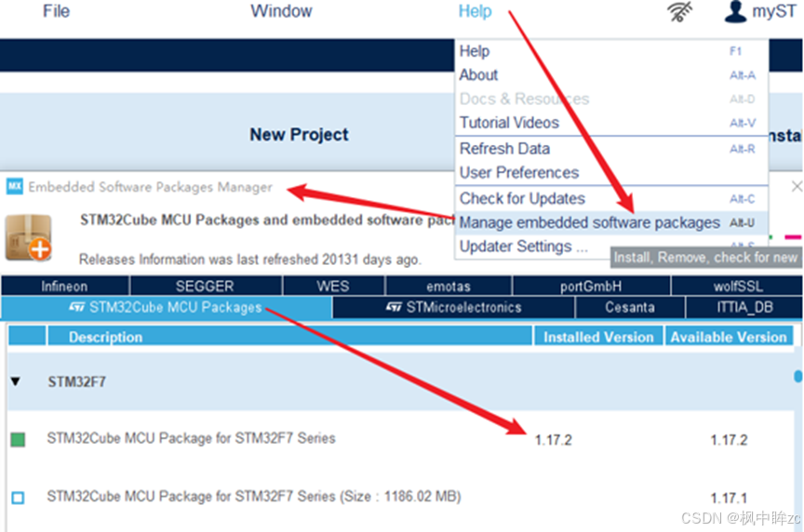
Task: Select the package row with Size 1186.02 MB
Action: point(400,498)
